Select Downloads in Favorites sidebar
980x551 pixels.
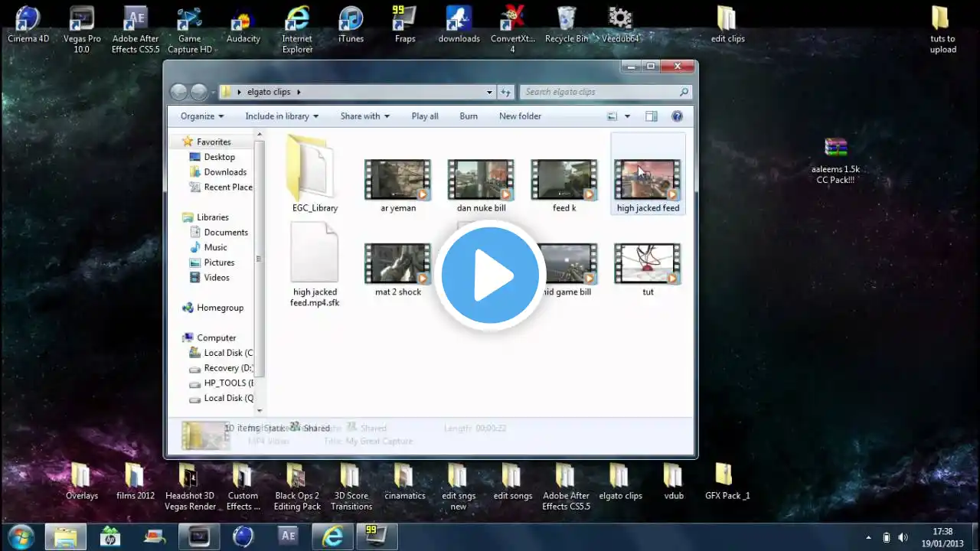225,172
